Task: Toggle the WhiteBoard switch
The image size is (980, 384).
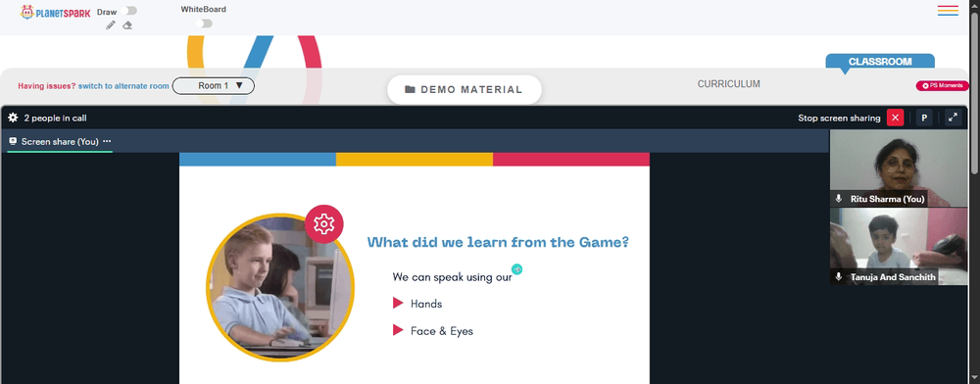Action: [204, 24]
